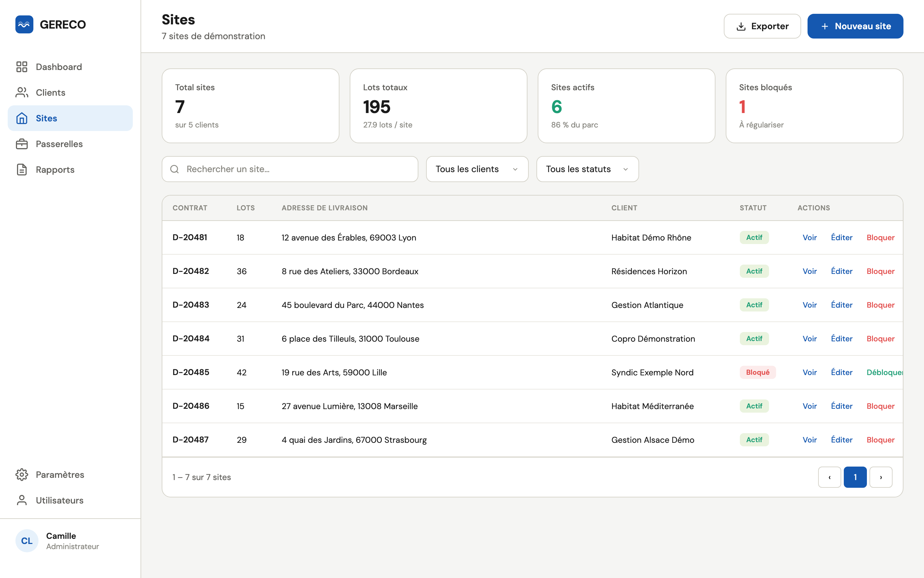
Task: Open Dashboard in the sidebar
Action: click(70, 67)
